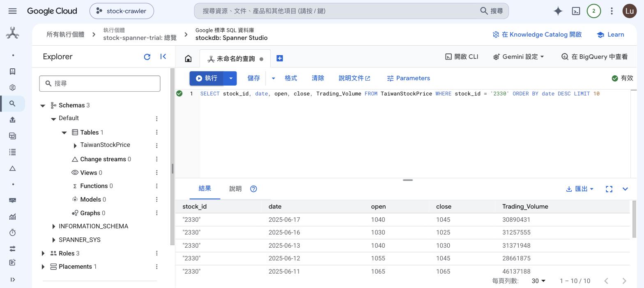Activate Cloud Shell terminal icon

[576, 11]
